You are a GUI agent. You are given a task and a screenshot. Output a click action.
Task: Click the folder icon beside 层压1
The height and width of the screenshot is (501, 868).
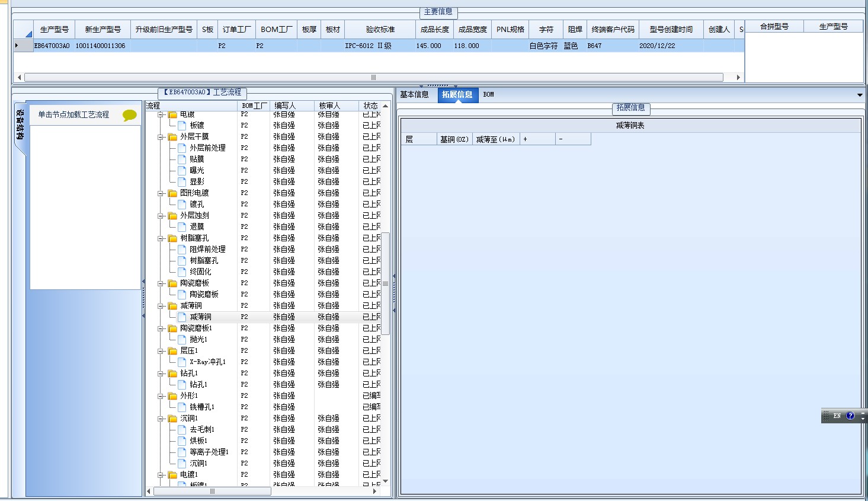click(172, 351)
